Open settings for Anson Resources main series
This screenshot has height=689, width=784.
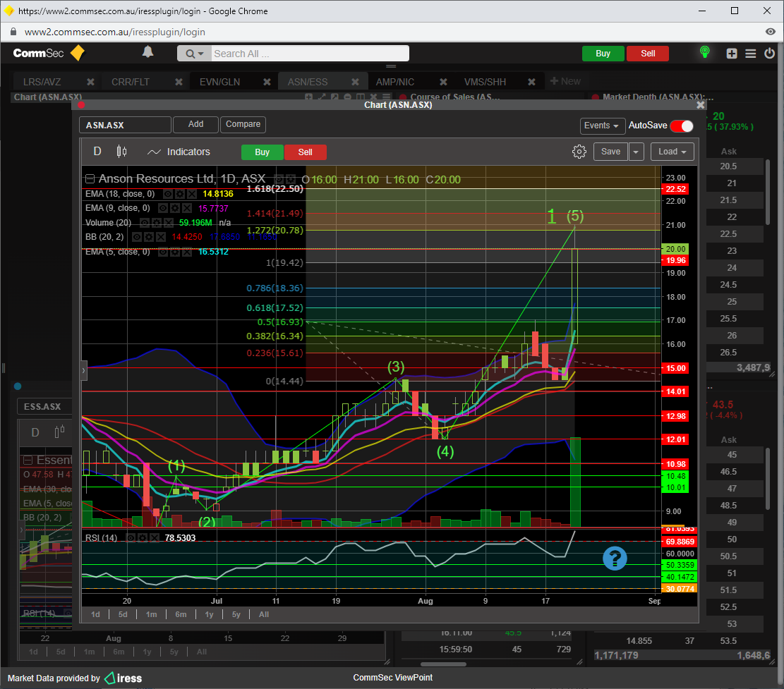pyautogui.click(x=291, y=179)
